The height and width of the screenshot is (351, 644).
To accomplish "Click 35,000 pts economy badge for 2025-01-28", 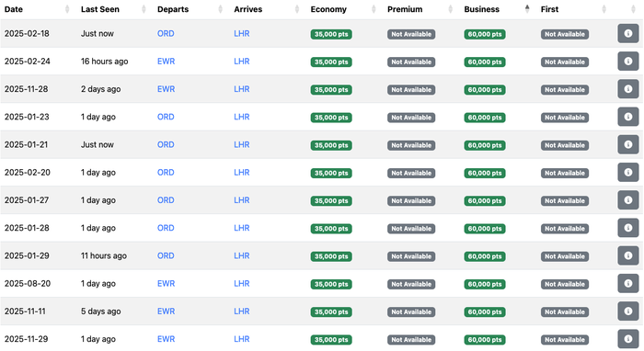I will coord(331,229).
